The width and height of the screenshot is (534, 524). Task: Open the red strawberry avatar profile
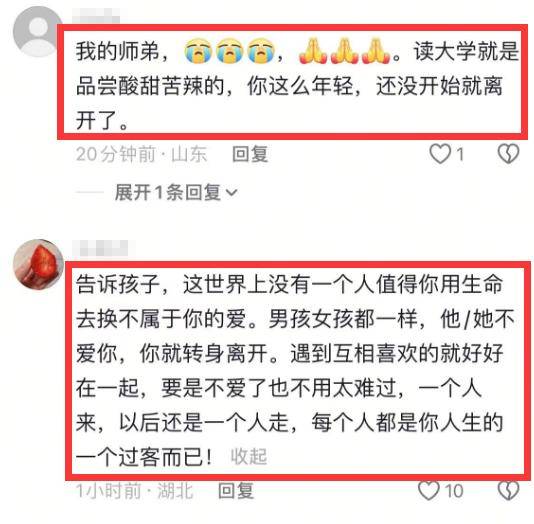(38, 265)
